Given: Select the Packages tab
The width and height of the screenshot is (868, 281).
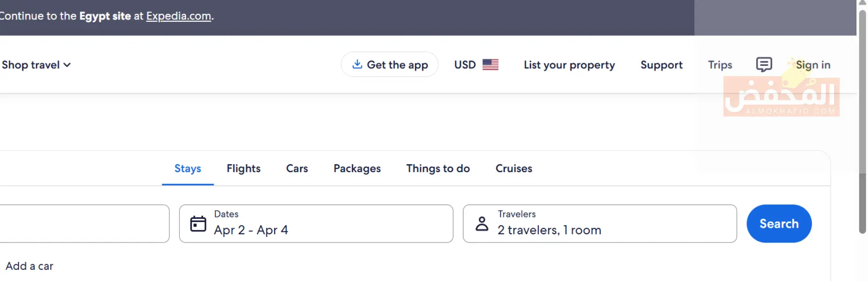Looking at the screenshot, I should point(357,168).
